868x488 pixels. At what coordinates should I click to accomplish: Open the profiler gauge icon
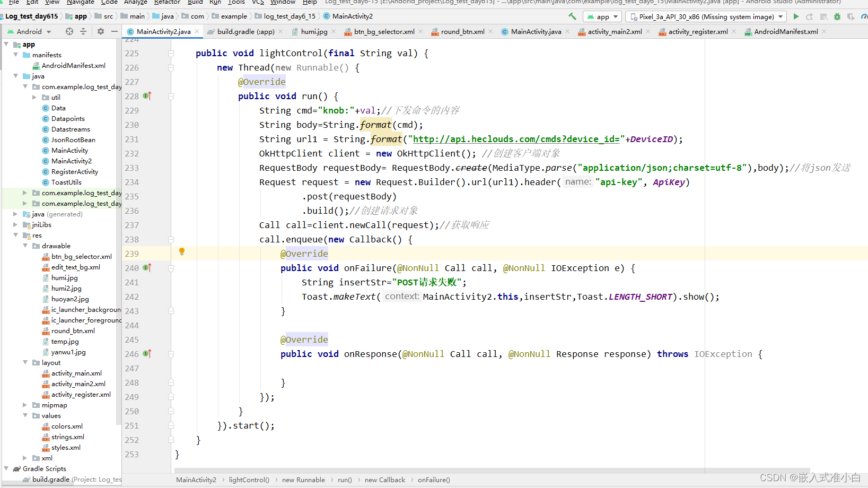tap(864, 16)
